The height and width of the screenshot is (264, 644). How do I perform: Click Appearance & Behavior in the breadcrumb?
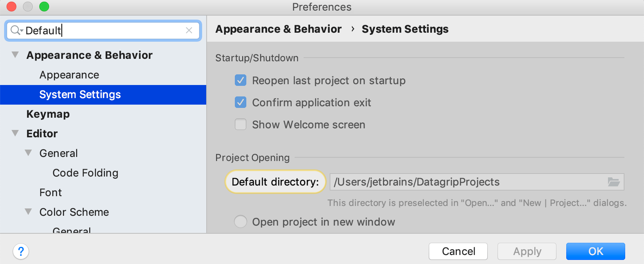[278, 29]
